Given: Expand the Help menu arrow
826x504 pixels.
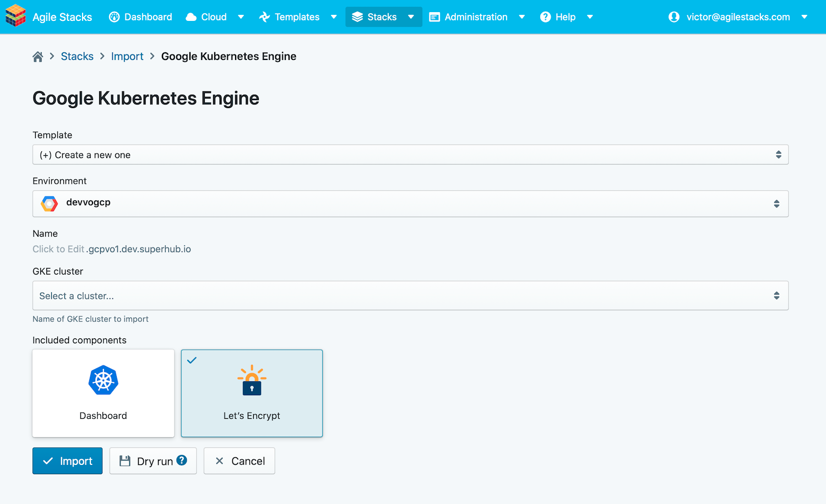Looking at the screenshot, I should point(590,17).
